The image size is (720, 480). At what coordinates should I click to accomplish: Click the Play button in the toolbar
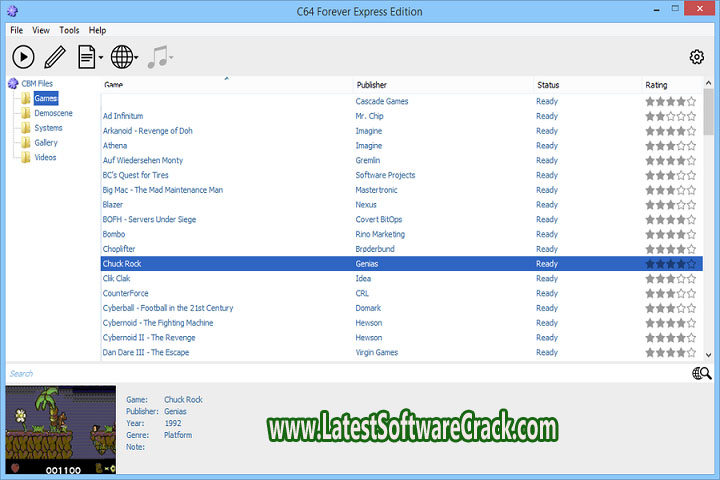coord(23,57)
